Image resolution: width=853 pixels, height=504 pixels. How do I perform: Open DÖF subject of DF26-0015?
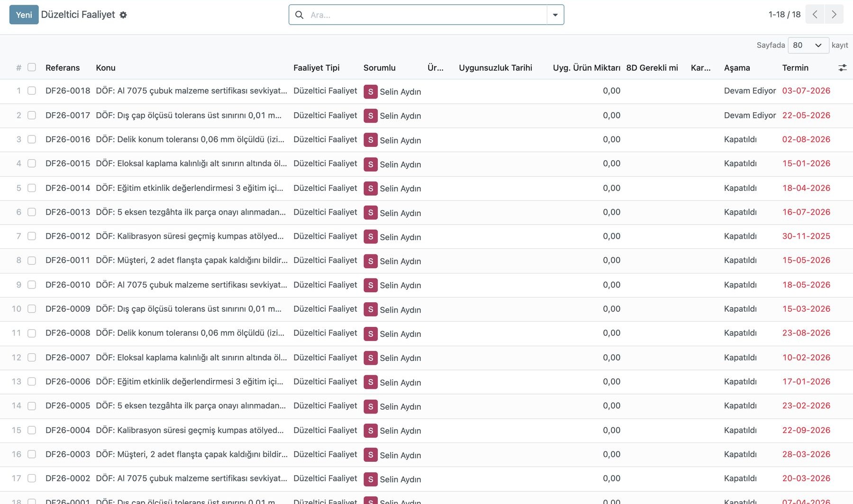(x=191, y=163)
